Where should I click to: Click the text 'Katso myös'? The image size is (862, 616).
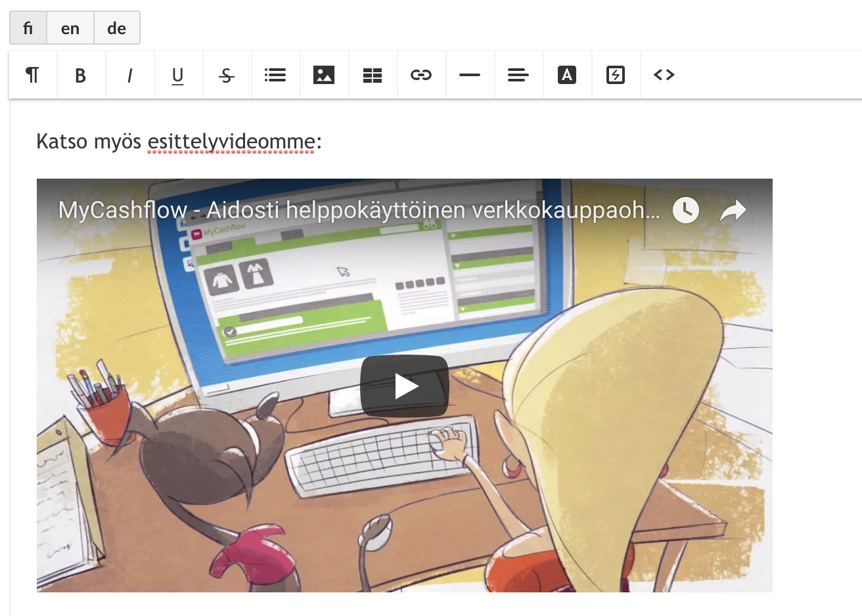pyautogui.click(x=89, y=141)
